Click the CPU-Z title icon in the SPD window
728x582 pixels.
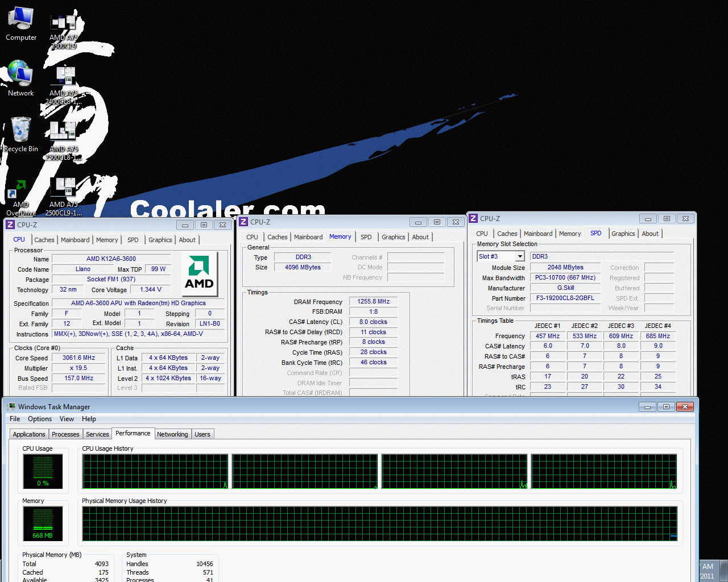pyautogui.click(x=473, y=218)
